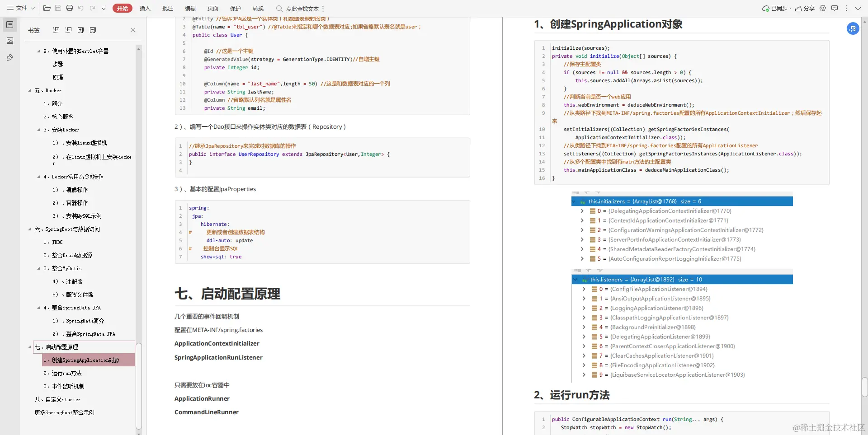Viewport: 868px width, 435px height.
Task: Select the 开始 ribbon tab
Action: click(x=123, y=8)
